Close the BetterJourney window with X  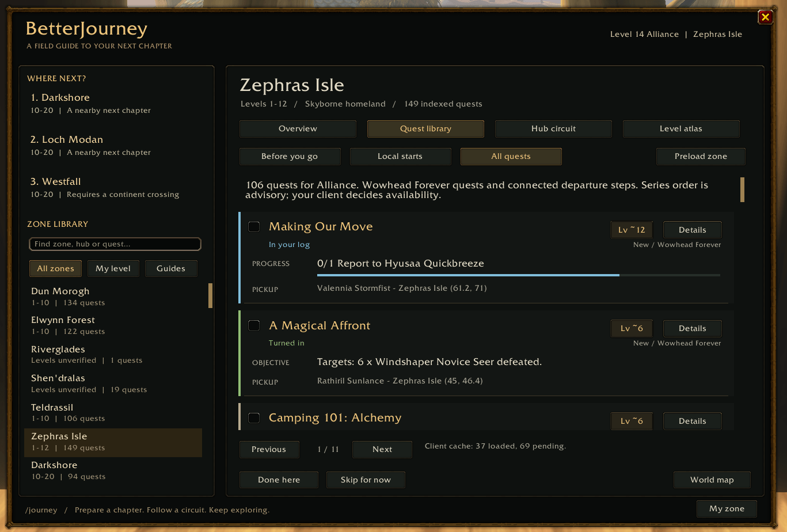pos(765,17)
